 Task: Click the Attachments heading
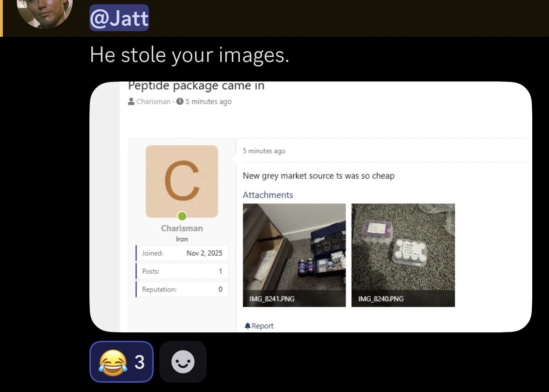coord(268,195)
